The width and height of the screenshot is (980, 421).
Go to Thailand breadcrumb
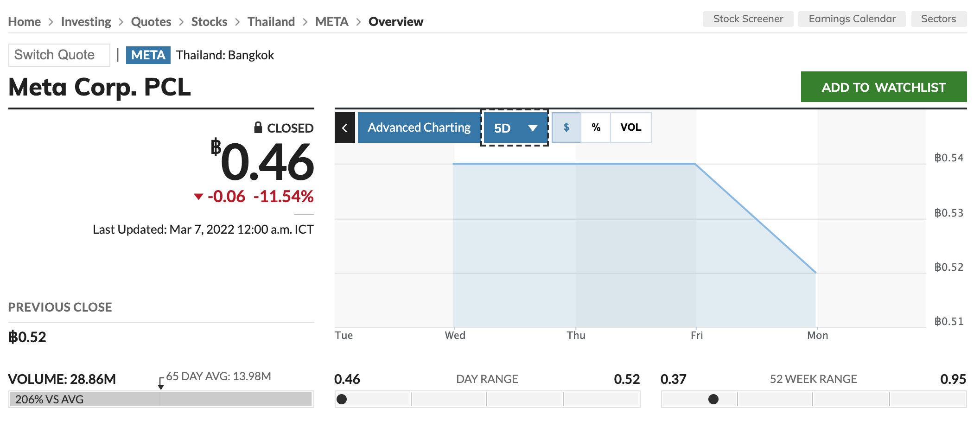click(x=271, y=22)
